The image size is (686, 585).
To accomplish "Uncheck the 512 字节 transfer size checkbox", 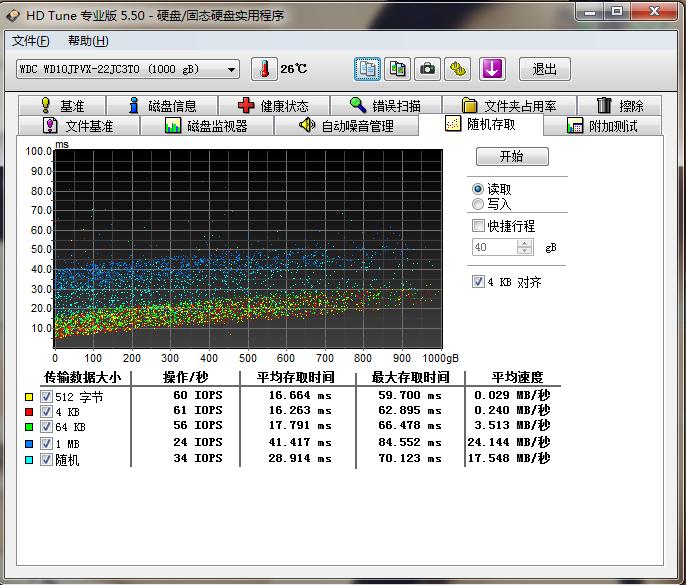I will click(47, 397).
